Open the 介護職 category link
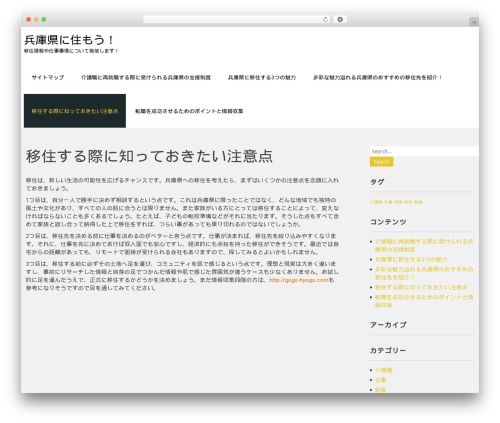Image resolution: width=500 pixels, height=423 pixels. click(x=383, y=370)
